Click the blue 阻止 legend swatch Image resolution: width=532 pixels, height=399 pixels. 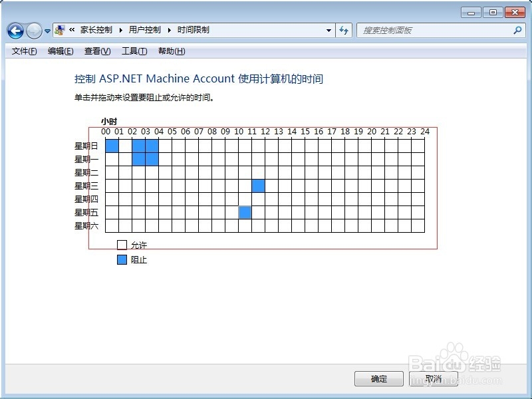[x=122, y=259]
